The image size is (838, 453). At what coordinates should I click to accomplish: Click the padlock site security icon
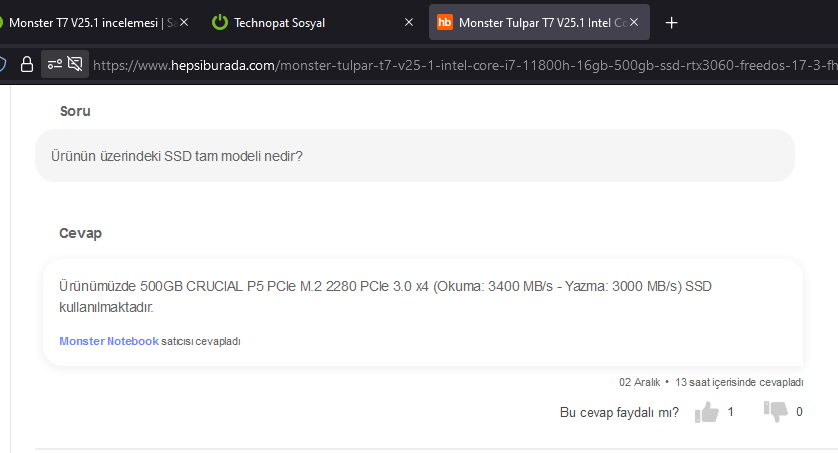point(27,65)
